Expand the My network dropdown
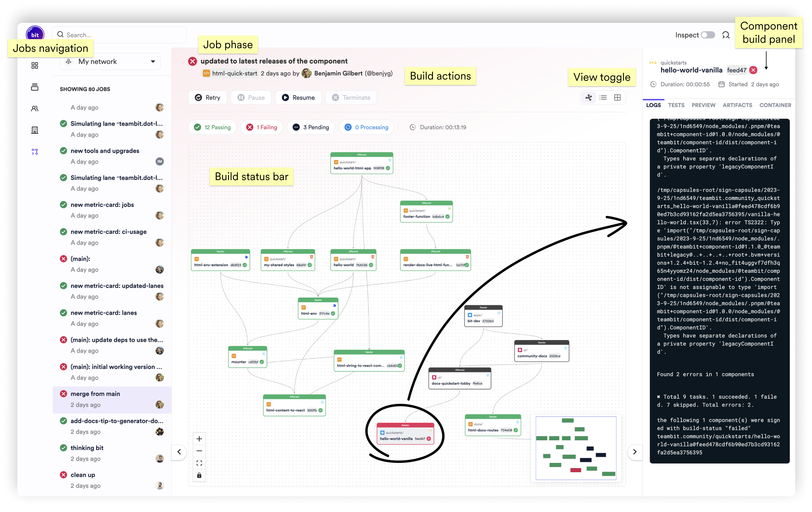The height and width of the screenshot is (512, 812). click(110, 62)
